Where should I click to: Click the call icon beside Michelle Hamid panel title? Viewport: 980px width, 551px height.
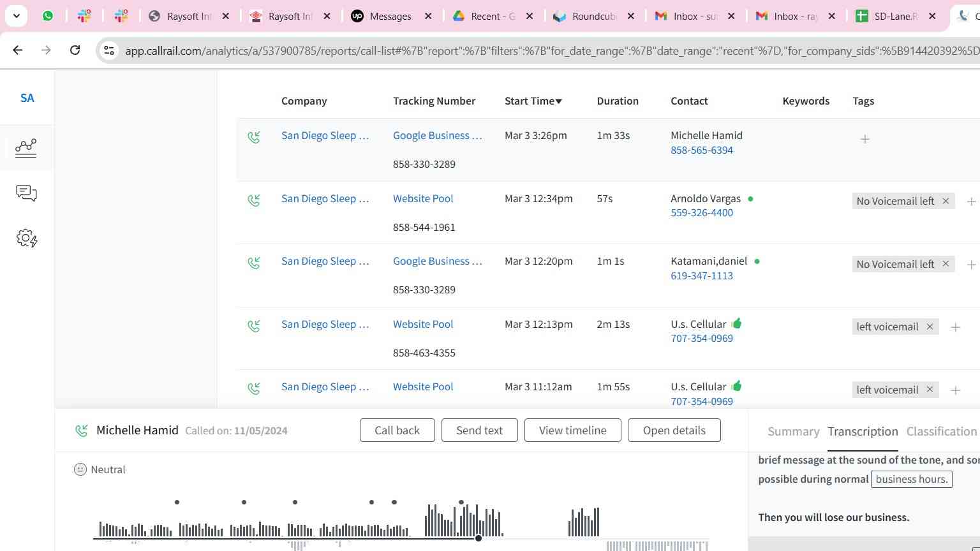(x=81, y=430)
